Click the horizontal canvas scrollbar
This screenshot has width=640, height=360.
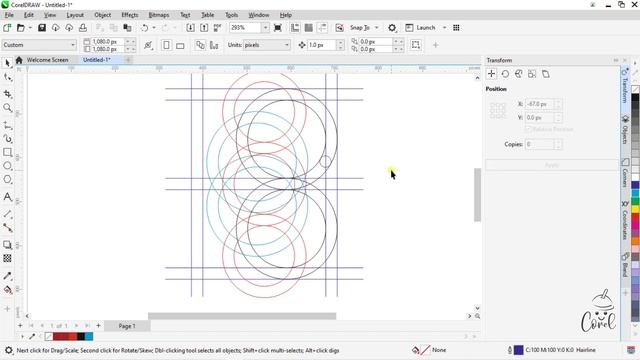[242, 316]
